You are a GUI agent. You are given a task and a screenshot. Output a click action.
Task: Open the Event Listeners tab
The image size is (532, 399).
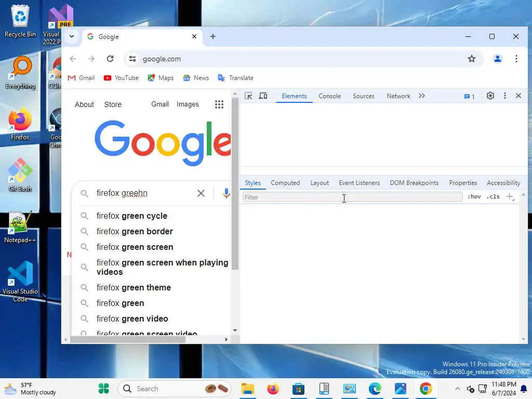pos(360,183)
